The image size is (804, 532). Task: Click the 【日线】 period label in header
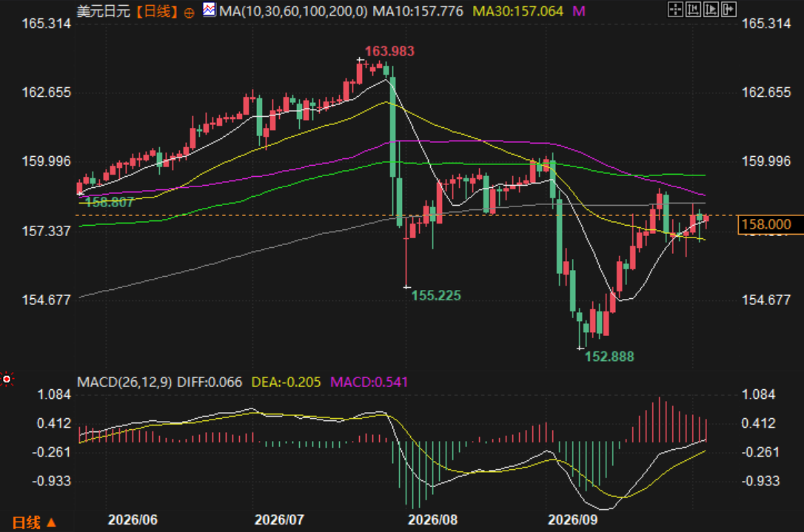pyautogui.click(x=157, y=11)
